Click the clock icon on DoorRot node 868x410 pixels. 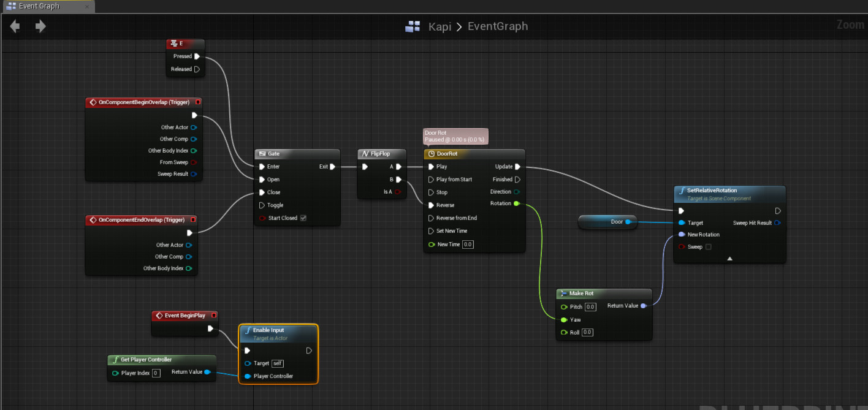coord(431,154)
